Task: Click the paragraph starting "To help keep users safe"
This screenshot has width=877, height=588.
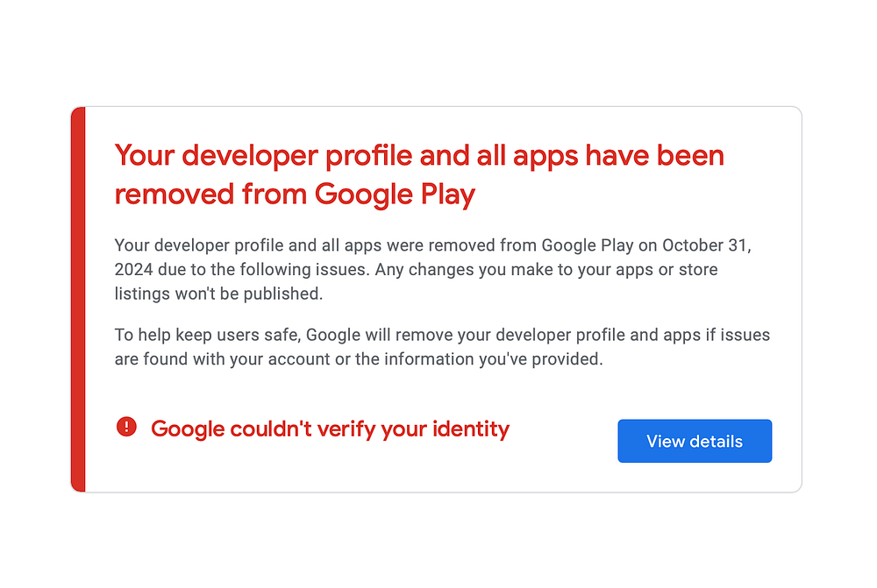Action: 442,347
